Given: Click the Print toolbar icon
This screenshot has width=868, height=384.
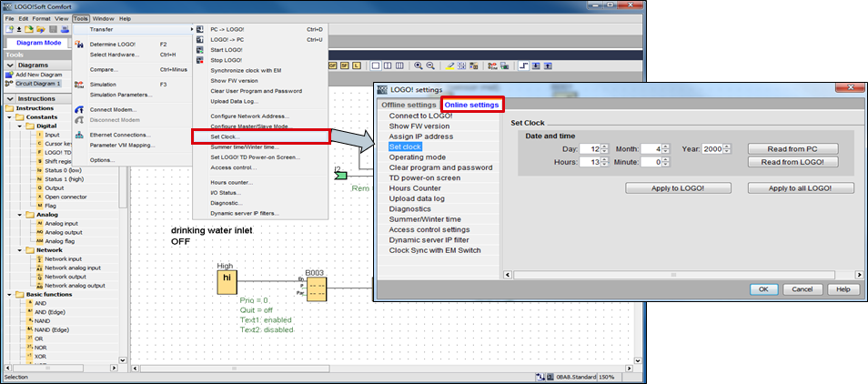Looking at the screenshot, I should (x=65, y=29).
